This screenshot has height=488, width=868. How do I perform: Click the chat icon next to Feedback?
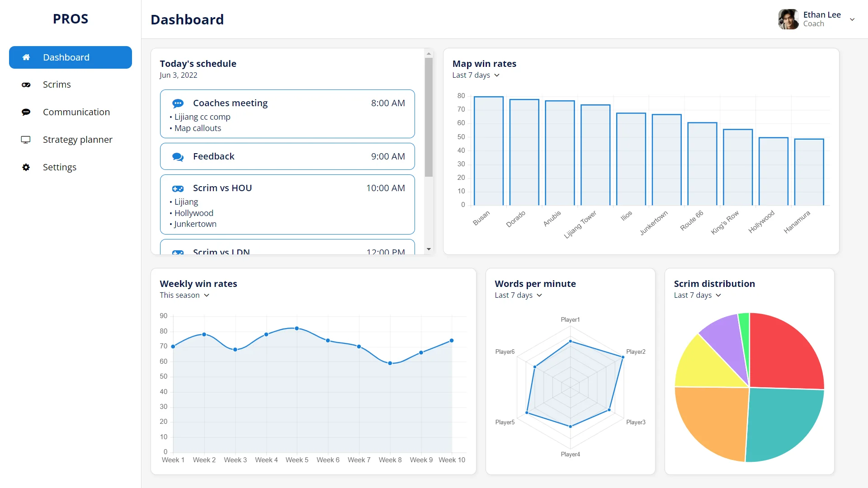pyautogui.click(x=178, y=156)
